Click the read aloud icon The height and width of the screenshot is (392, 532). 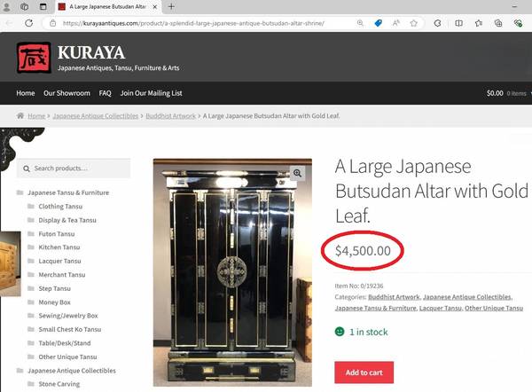click(396, 23)
